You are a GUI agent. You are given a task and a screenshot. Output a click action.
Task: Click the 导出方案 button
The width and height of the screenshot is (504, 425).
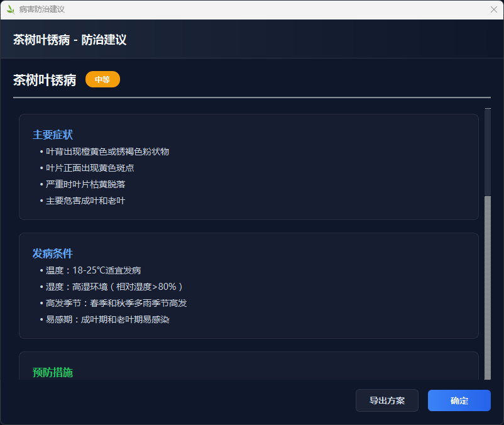pyautogui.click(x=386, y=400)
